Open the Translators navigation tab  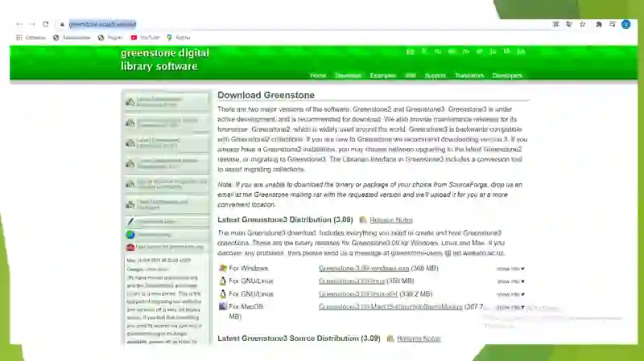pyautogui.click(x=469, y=76)
